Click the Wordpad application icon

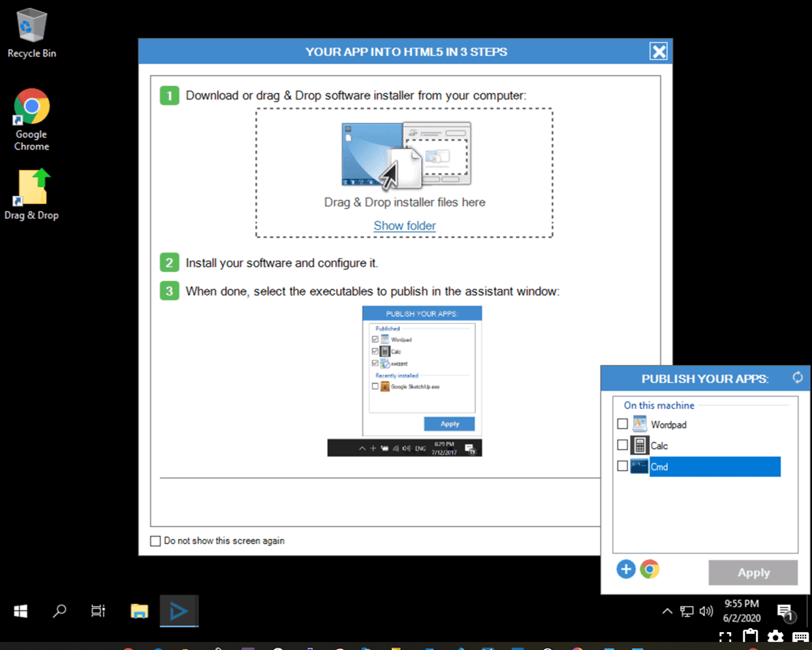point(640,423)
